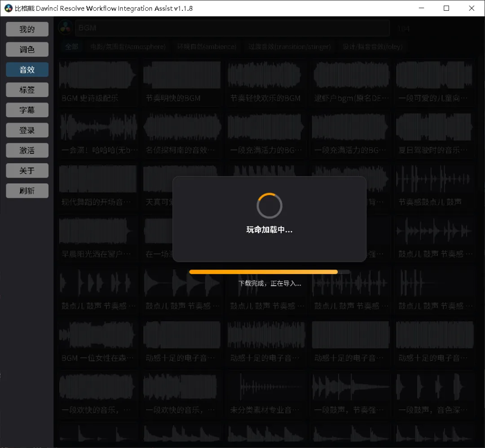Image resolution: width=485 pixels, height=448 pixels.
Task: Open the 标签 section
Action: [x=27, y=90]
